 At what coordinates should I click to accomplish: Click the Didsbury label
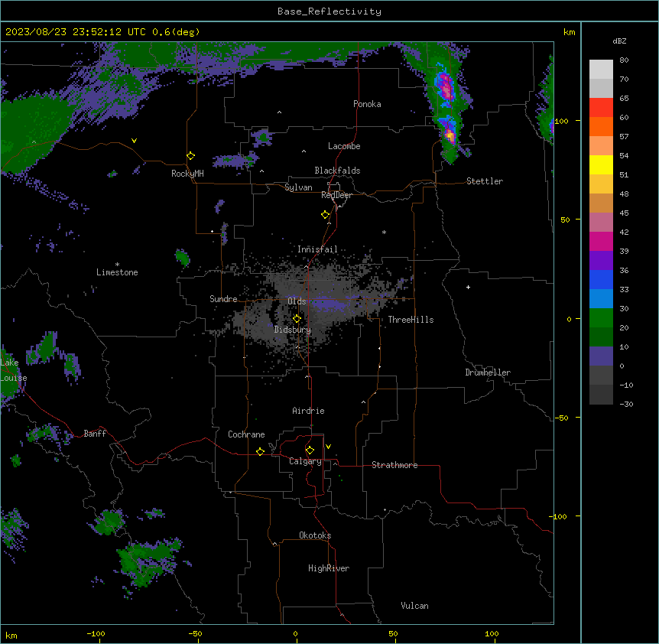coord(293,330)
